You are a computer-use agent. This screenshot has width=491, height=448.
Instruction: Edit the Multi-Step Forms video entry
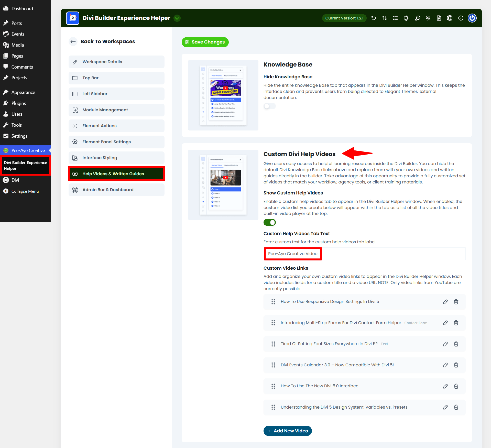tap(445, 323)
